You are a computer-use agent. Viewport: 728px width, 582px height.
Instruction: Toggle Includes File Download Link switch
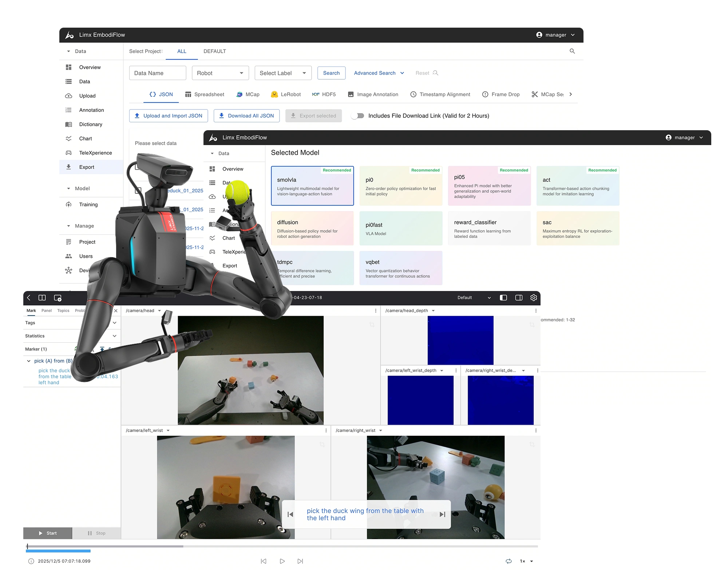pos(358,116)
